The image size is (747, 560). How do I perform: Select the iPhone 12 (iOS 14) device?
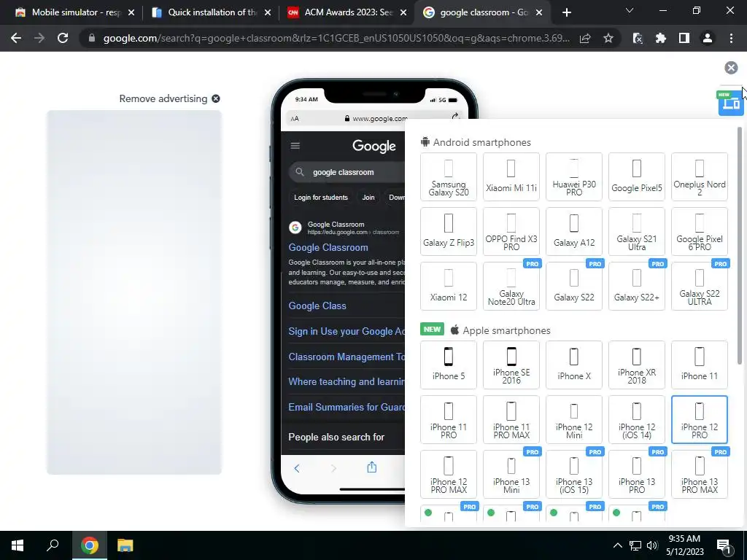click(637, 420)
